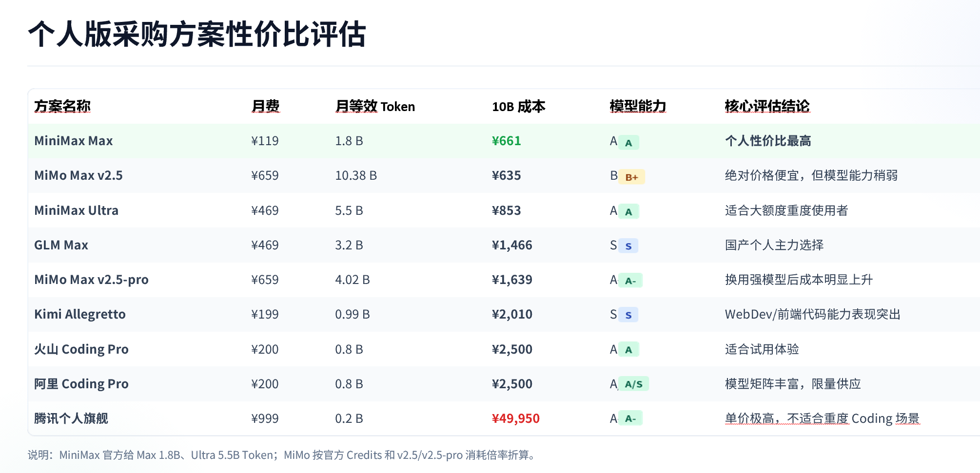Select the ¥200 fee for 火山 Coding Pro

tap(265, 349)
